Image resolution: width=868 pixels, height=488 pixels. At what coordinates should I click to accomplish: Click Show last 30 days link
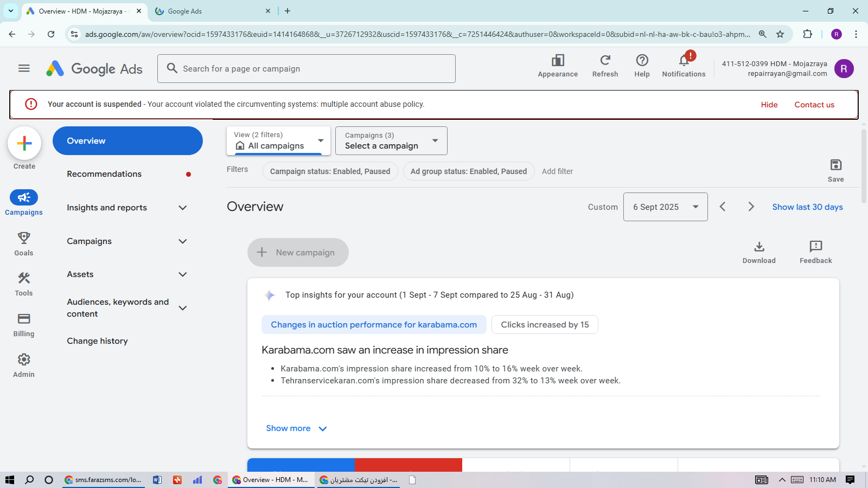pyautogui.click(x=807, y=207)
